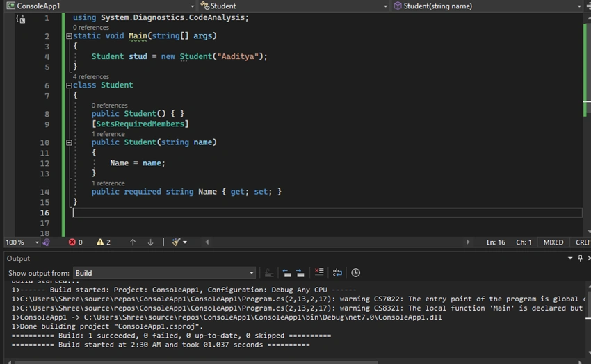
Task: Click Go to Previous Message icon in Output
Action: (x=287, y=272)
